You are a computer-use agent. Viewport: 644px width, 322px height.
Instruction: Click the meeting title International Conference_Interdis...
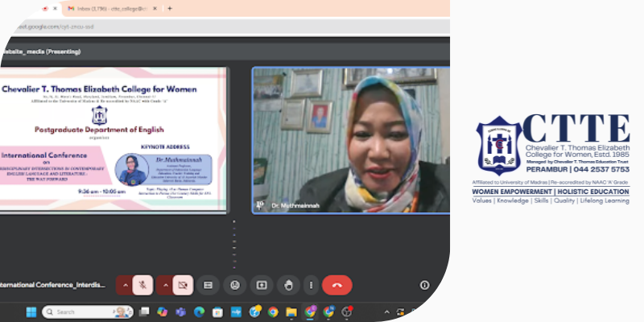52,285
